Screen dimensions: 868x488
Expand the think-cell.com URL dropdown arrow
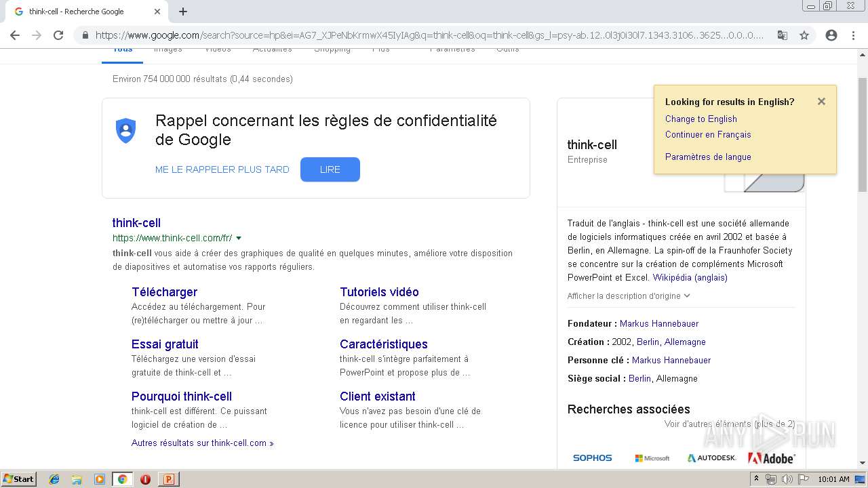(239, 238)
